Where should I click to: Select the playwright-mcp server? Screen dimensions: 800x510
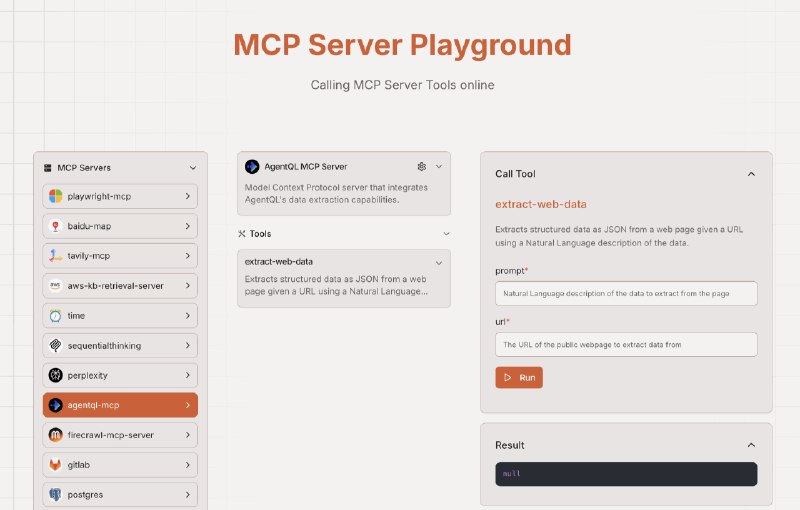pyautogui.click(x=120, y=196)
